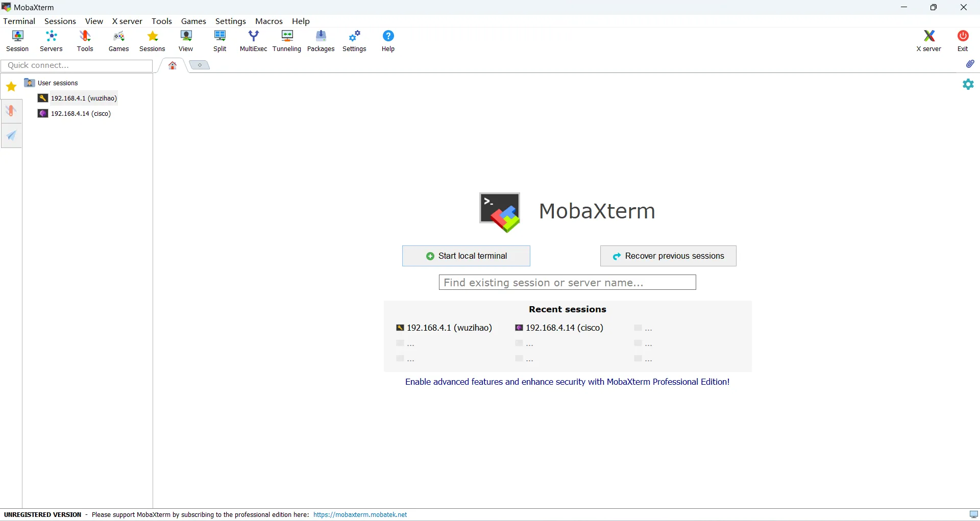Focus the Quick connect field
Viewport: 980px width, 521px height.
(x=77, y=65)
